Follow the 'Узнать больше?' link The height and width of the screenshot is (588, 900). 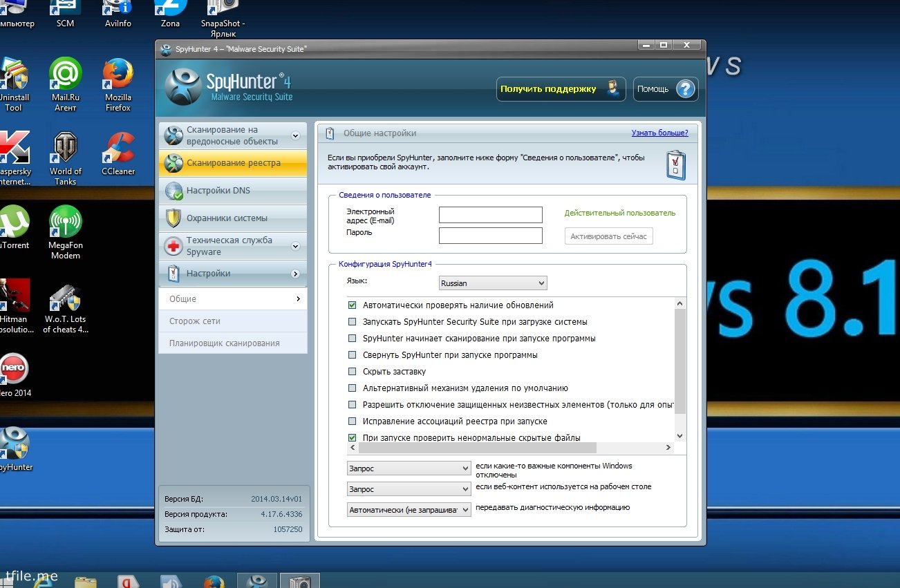pos(659,133)
